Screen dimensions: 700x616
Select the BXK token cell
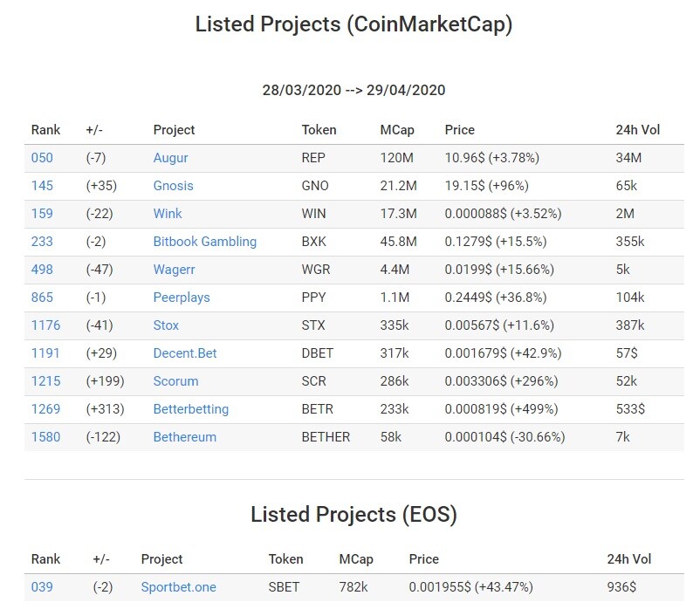point(314,242)
